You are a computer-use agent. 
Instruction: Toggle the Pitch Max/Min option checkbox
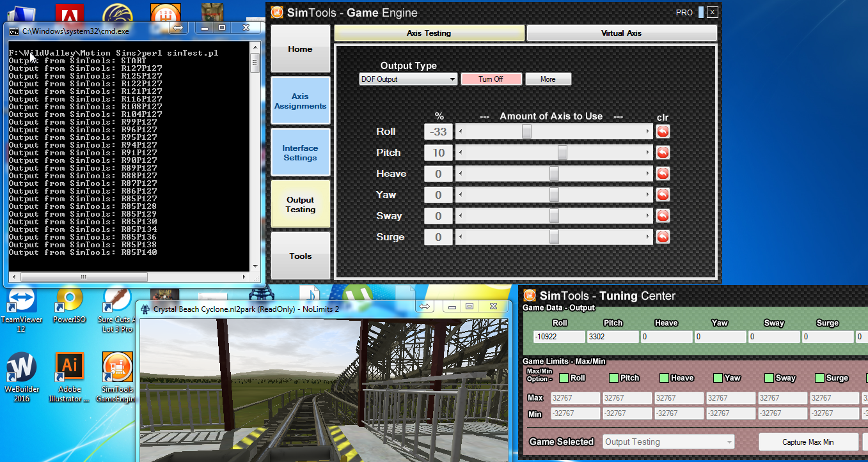(x=614, y=378)
